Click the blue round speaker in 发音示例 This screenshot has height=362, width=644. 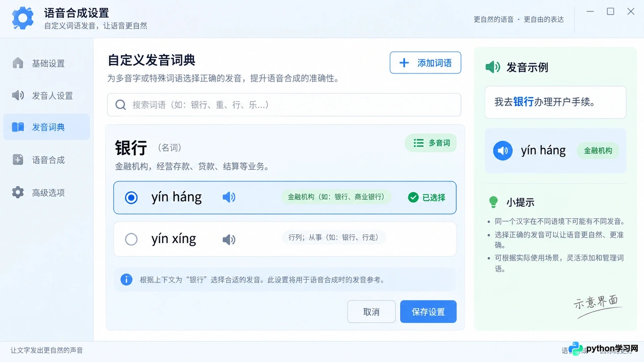[x=503, y=151]
